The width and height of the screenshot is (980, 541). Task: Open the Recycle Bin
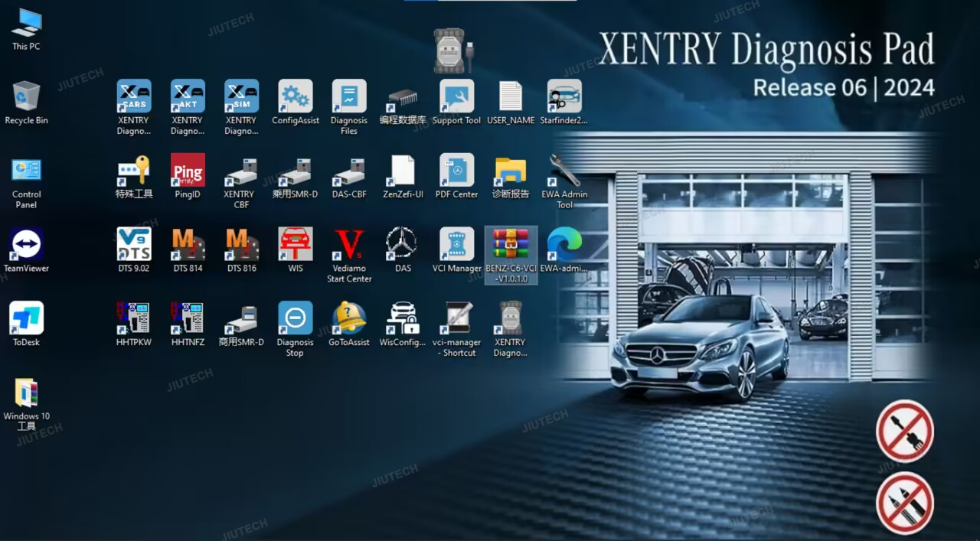point(26,96)
